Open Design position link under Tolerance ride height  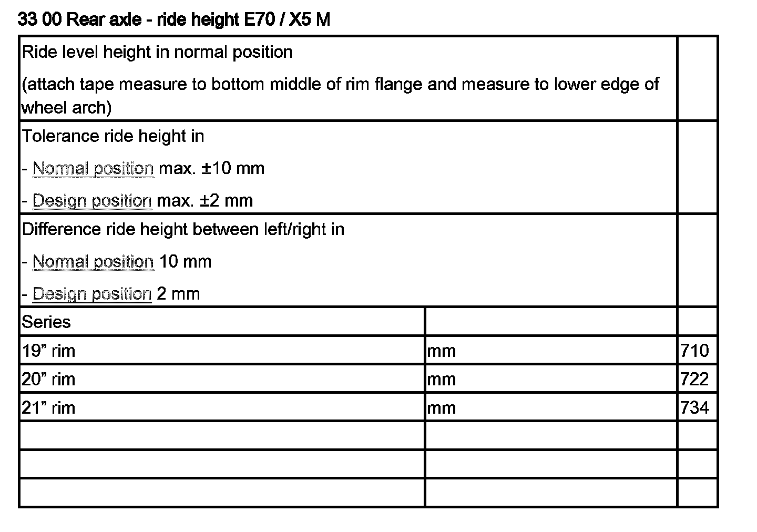[x=92, y=201]
